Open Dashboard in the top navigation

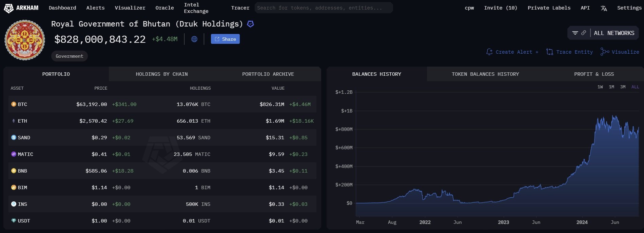point(62,8)
